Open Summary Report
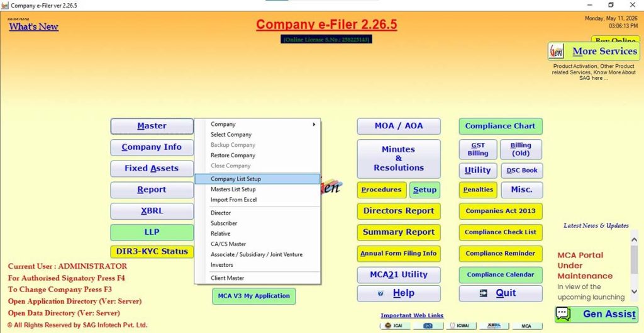Image resolution: width=644 pixels, height=333 pixels. (x=398, y=232)
